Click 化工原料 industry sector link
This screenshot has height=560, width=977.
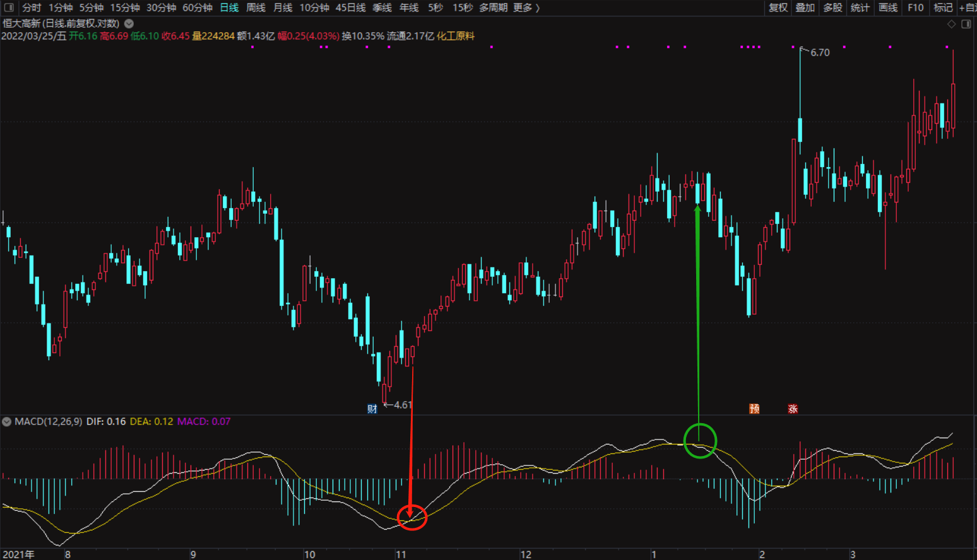456,36
